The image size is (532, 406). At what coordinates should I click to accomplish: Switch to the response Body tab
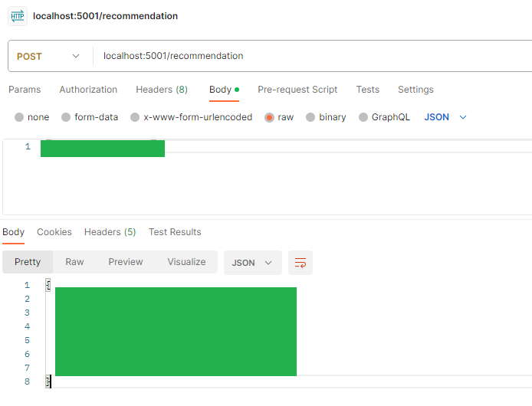coord(13,232)
